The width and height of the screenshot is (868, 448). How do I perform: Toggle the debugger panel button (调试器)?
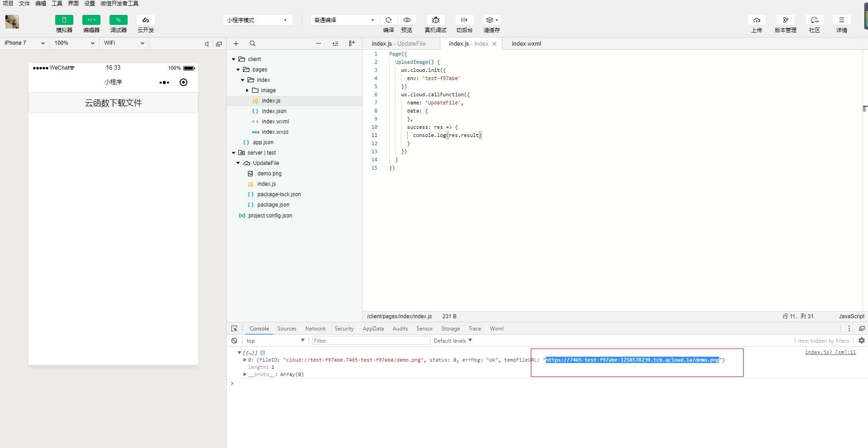(118, 20)
